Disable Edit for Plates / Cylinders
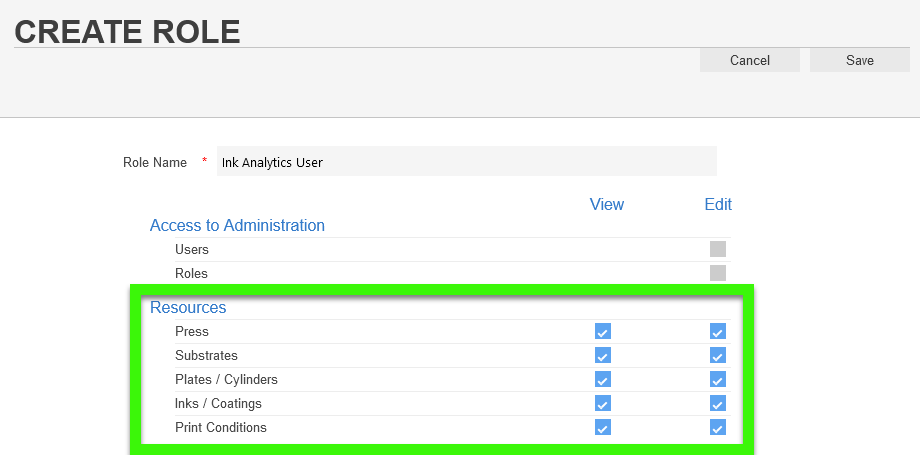920x455 pixels. click(x=717, y=380)
